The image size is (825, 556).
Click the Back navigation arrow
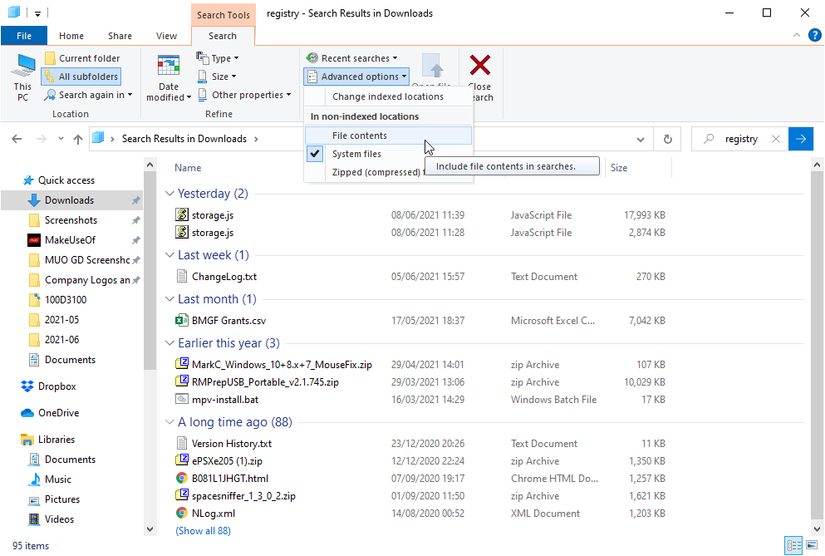[x=17, y=139]
